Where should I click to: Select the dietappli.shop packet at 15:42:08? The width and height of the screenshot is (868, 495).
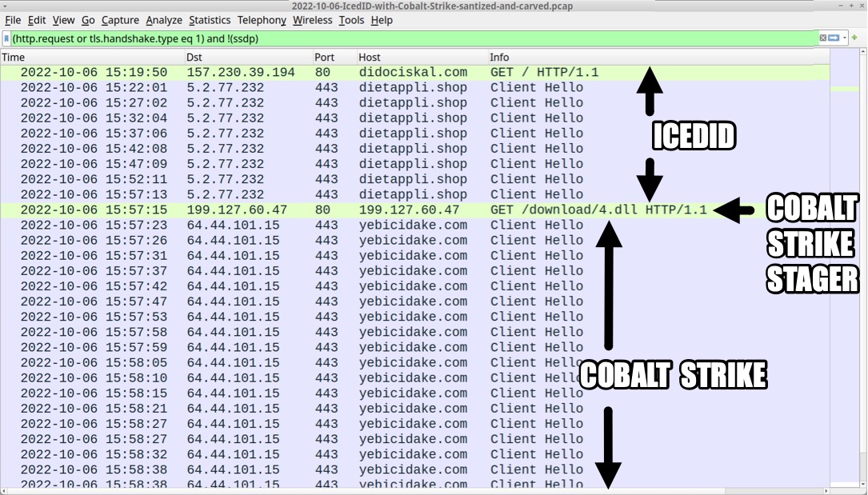tap(414, 149)
